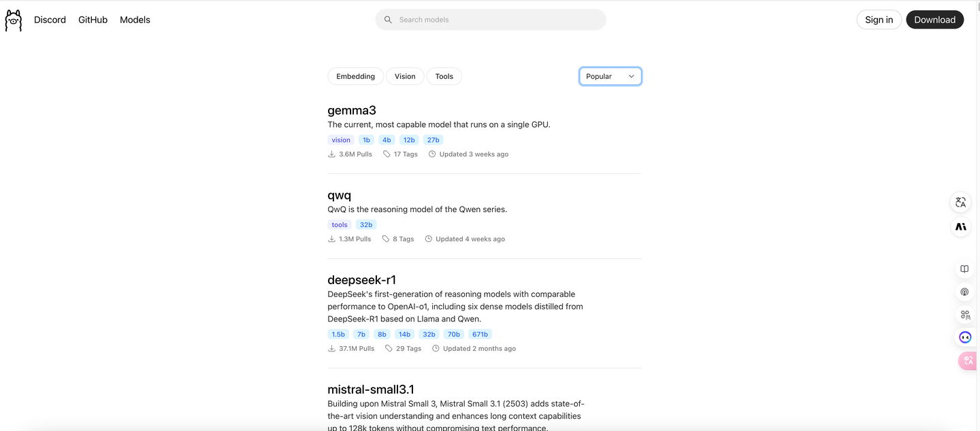Open the Discord navigation link
This screenshot has width=980, height=431.
click(x=50, y=19)
